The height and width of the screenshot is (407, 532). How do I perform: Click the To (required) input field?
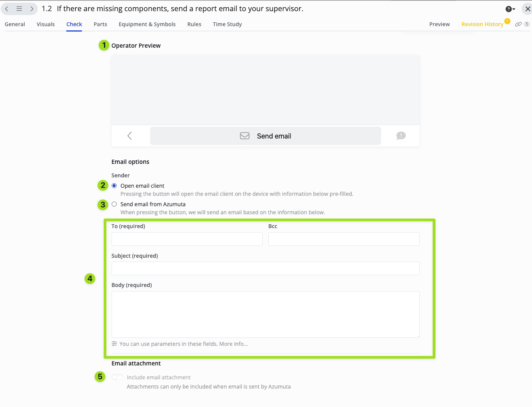pos(187,239)
